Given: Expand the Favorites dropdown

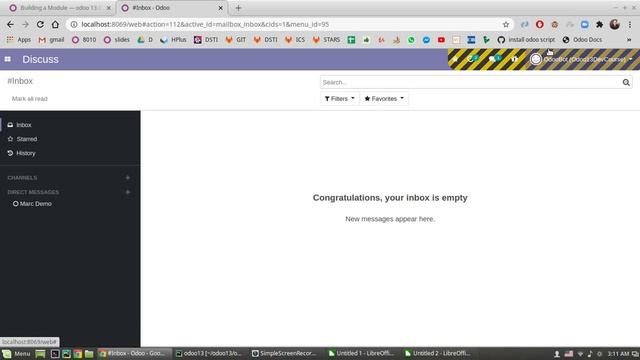Looking at the screenshot, I should tap(384, 98).
